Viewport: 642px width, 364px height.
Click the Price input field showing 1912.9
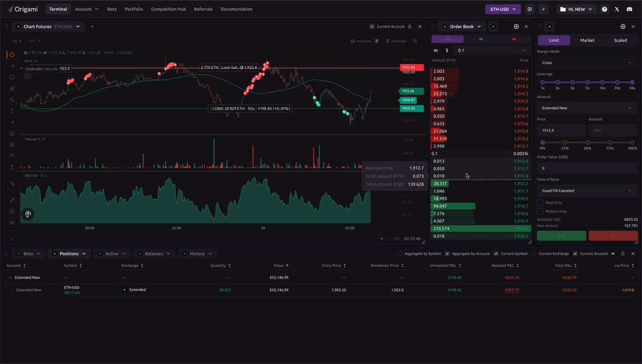click(x=561, y=130)
